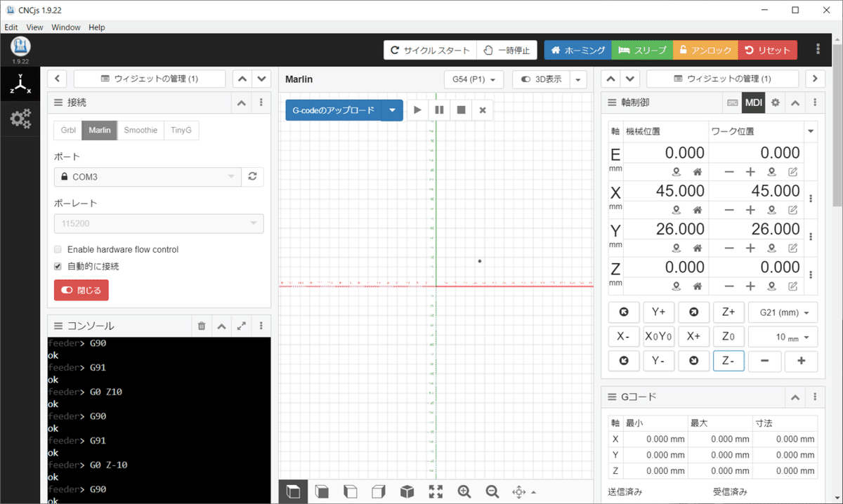
Task: Jog with the Y+ button
Action: click(659, 312)
